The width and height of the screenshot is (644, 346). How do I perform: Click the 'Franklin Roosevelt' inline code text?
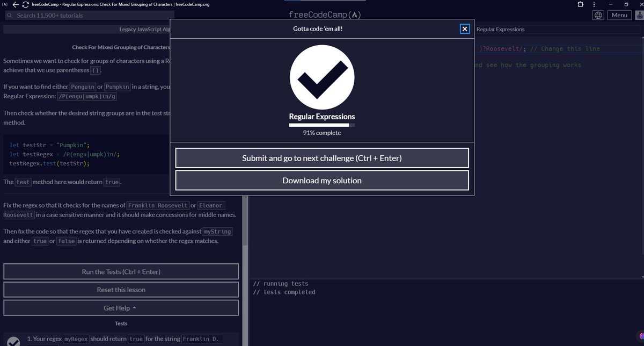pos(158,206)
